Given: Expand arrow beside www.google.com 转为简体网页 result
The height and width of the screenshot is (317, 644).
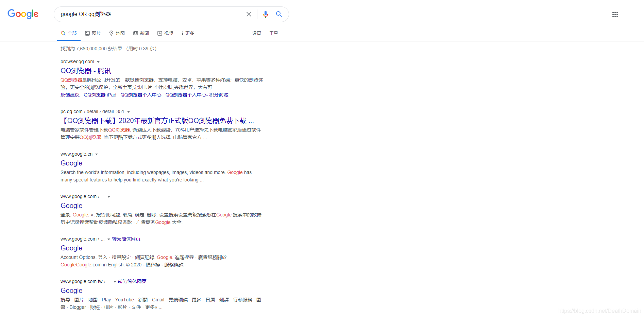Looking at the screenshot, I should pyautogui.click(x=109, y=239).
